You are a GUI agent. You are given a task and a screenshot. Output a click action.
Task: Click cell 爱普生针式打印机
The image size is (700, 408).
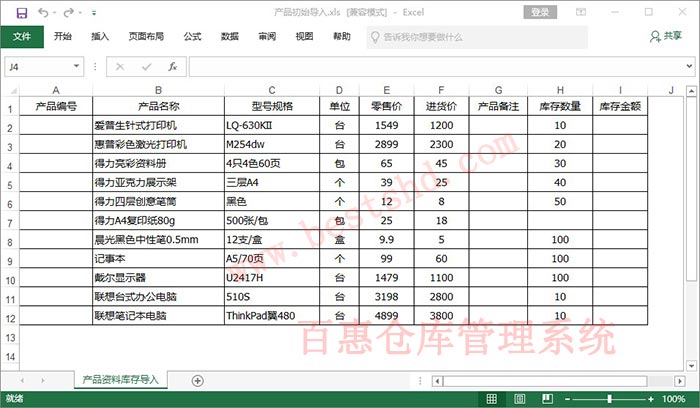click(x=158, y=125)
